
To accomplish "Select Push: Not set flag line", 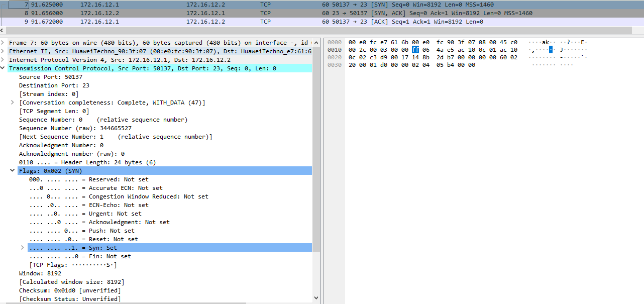I will (82, 231).
